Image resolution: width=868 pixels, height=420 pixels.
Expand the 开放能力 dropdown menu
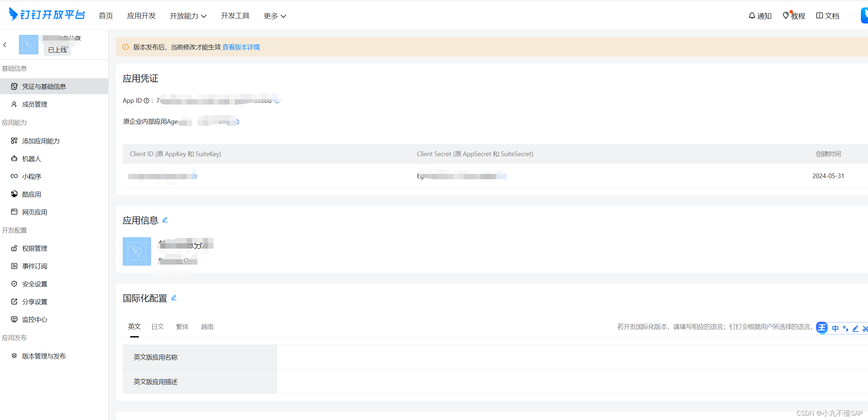(188, 16)
